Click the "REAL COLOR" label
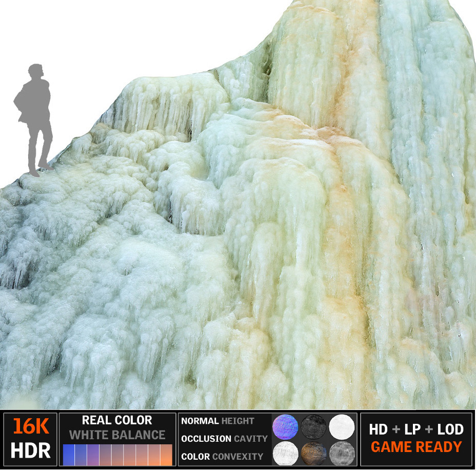Image resolution: width=476 pixels, height=471 pixels. coord(117,420)
